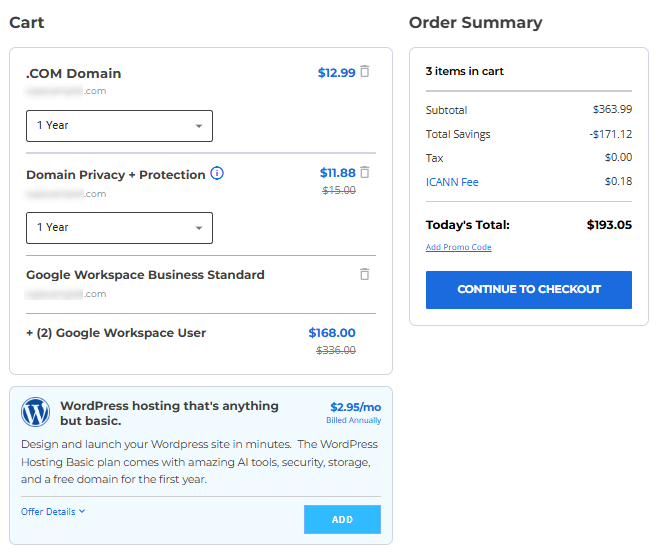657x553 pixels.
Task: Click Continue to Checkout button
Action: pyautogui.click(x=529, y=290)
